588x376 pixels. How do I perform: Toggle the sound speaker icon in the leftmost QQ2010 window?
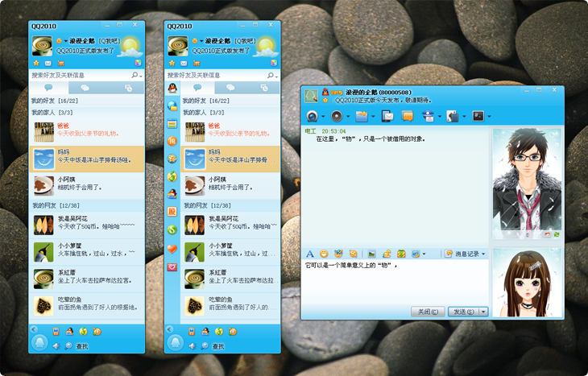click(x=56, y=346)
